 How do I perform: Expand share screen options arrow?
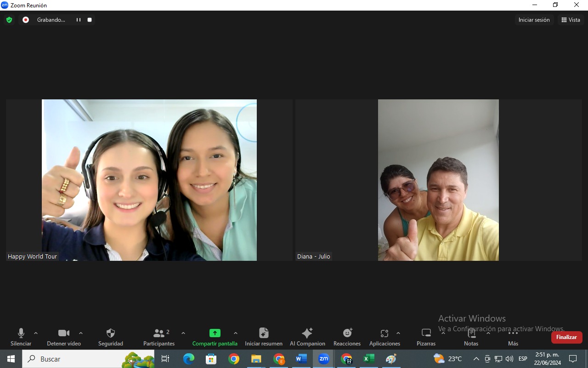236,333
